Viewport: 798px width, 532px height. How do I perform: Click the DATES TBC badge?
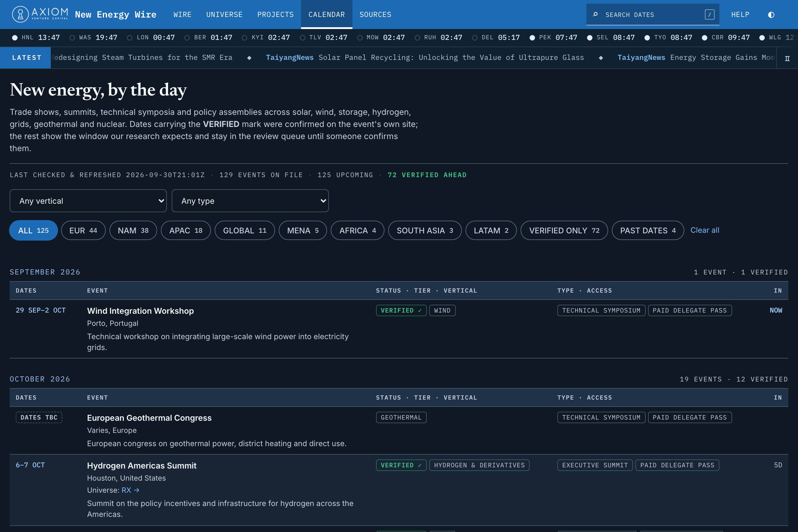tap(39, 417)
